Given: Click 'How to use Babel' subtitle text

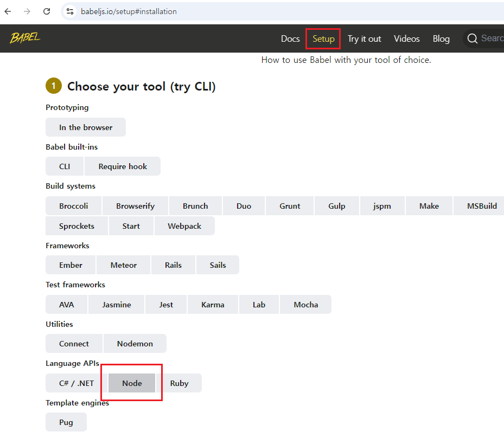Looking at the screenshot, I should (x=346, y=60).
